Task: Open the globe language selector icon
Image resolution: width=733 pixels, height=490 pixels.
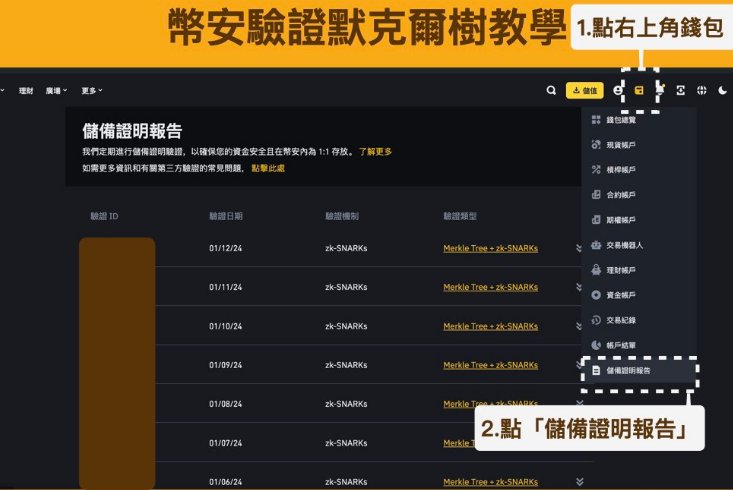Action: tap(702, 90)
